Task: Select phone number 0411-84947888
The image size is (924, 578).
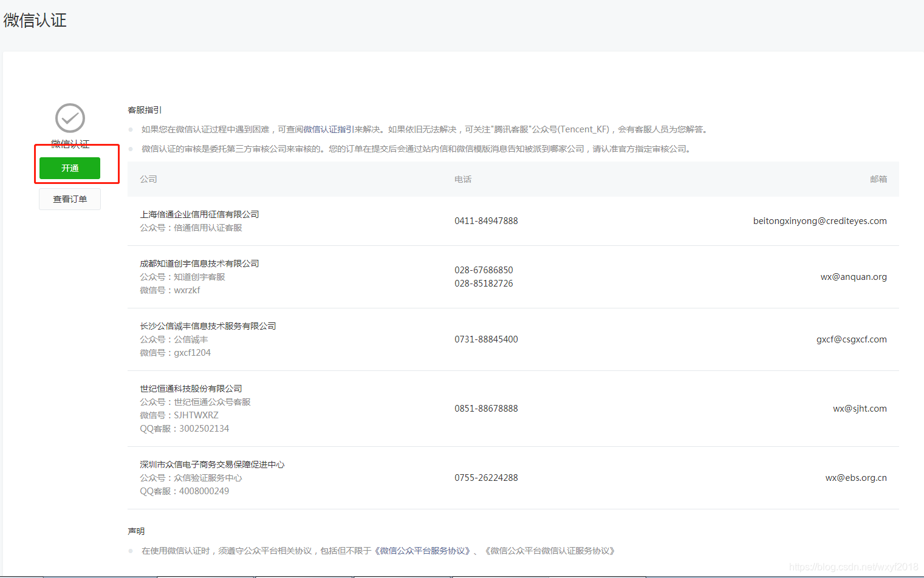Action: pyautogui.click(x=486, y=221)
